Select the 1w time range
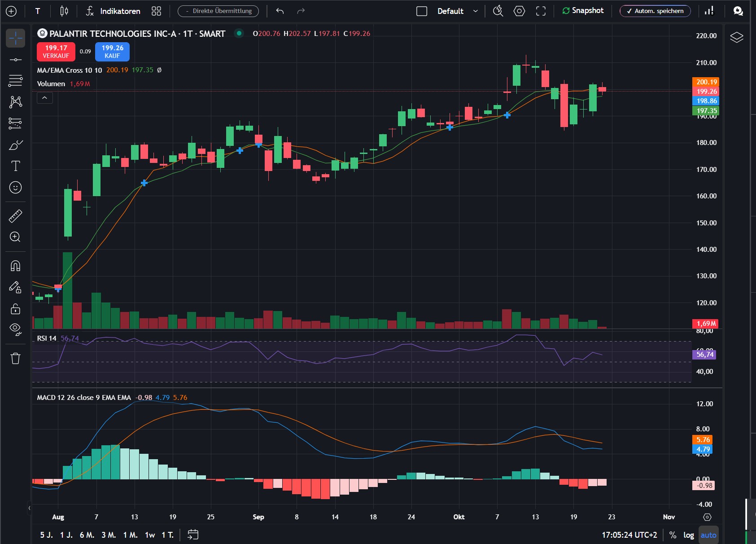 (x=150, y=535)
